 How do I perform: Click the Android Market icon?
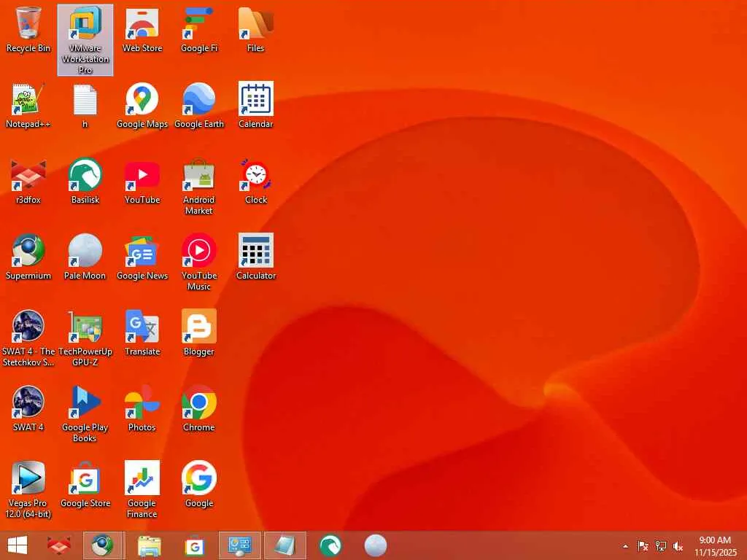(x=199, y=187)
